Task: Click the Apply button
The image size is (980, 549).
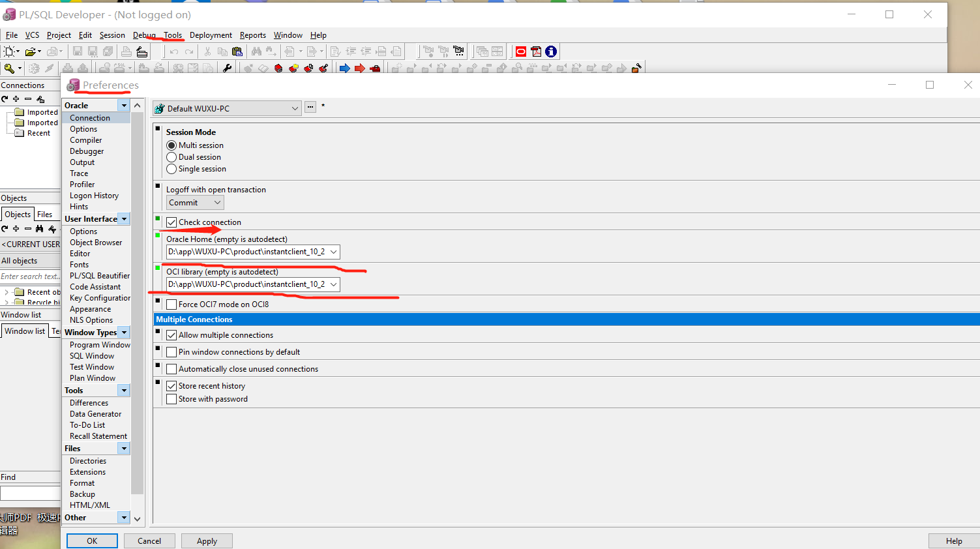Action: point(207,541)
